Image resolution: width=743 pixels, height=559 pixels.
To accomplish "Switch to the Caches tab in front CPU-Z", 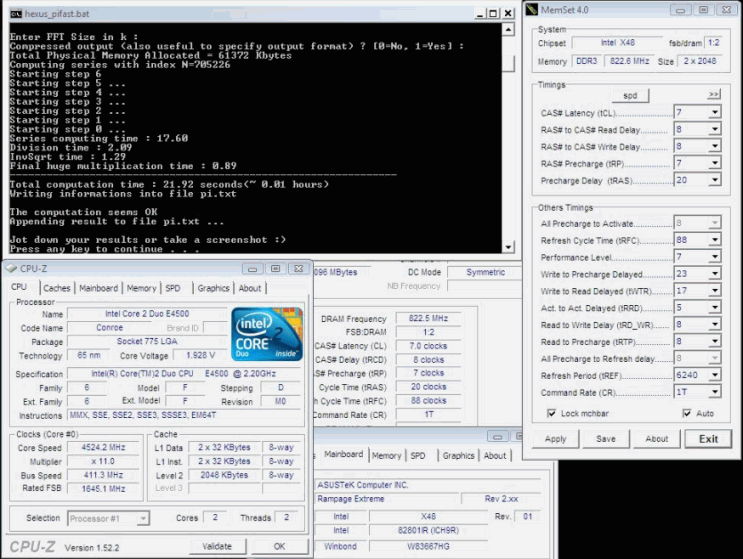I will 57,288.
